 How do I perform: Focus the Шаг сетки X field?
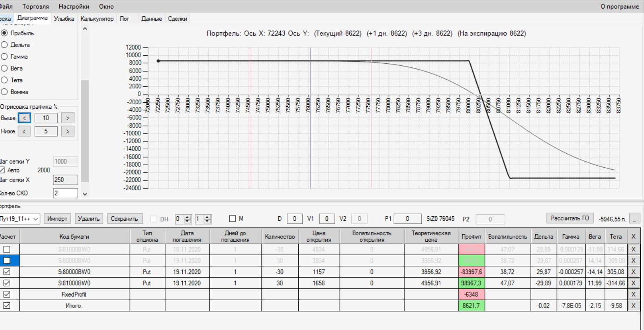point(65,180)
